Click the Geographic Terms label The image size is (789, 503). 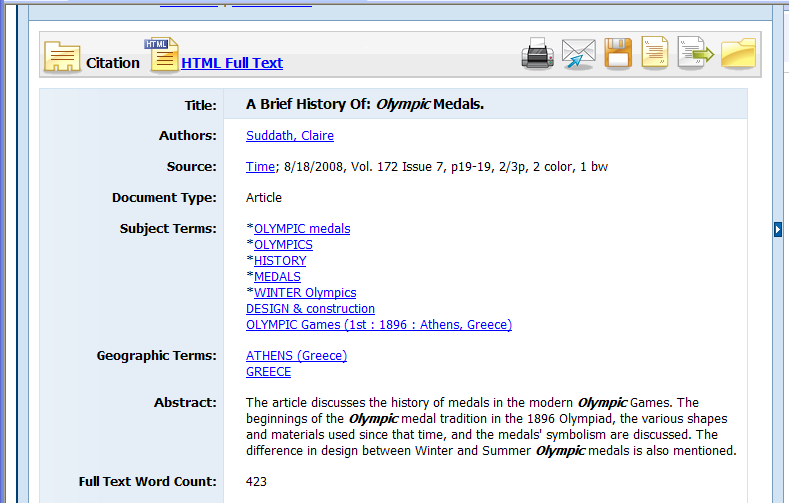[156, 356]
